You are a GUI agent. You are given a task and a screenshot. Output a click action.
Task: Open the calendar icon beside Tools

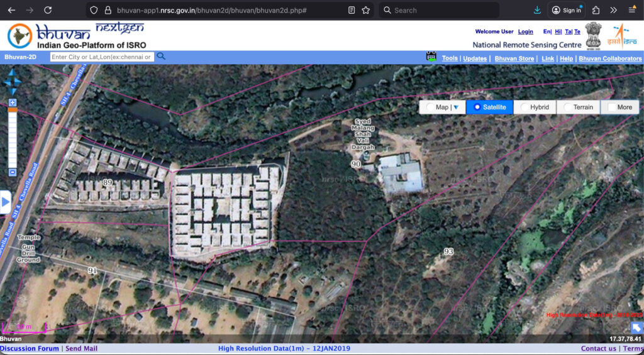coord(431,57)
